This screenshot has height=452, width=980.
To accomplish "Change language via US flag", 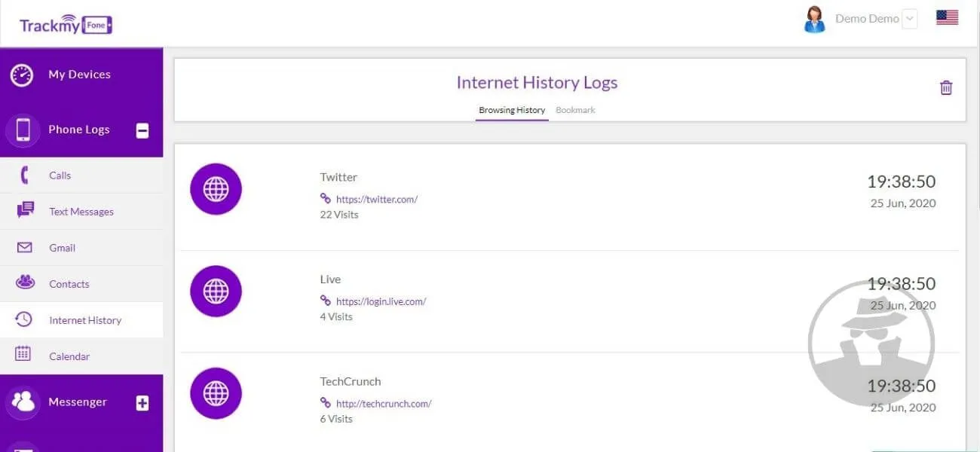I will pos(947,17).
